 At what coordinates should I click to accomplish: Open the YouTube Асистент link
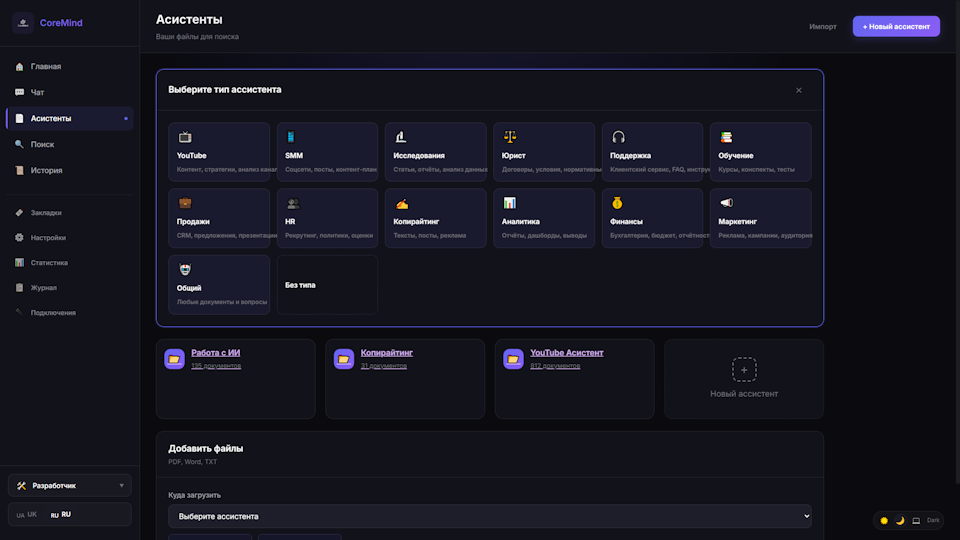tap(566, 353)
